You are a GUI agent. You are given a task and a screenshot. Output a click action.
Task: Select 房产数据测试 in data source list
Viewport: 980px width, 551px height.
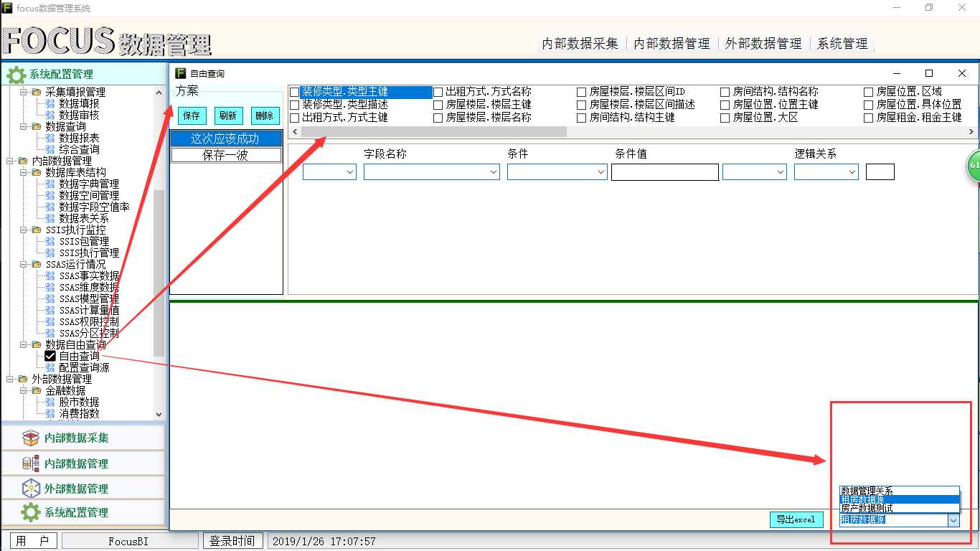pos(900,508)
